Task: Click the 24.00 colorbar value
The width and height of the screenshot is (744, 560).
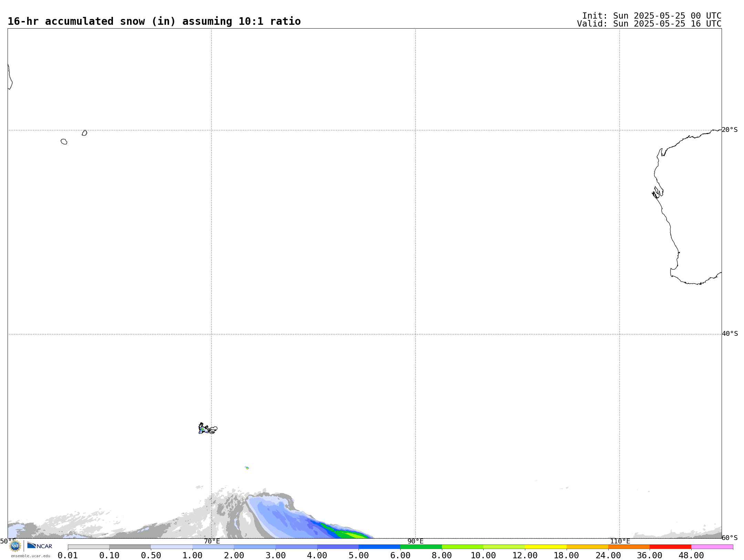Action: click(608, 556)
